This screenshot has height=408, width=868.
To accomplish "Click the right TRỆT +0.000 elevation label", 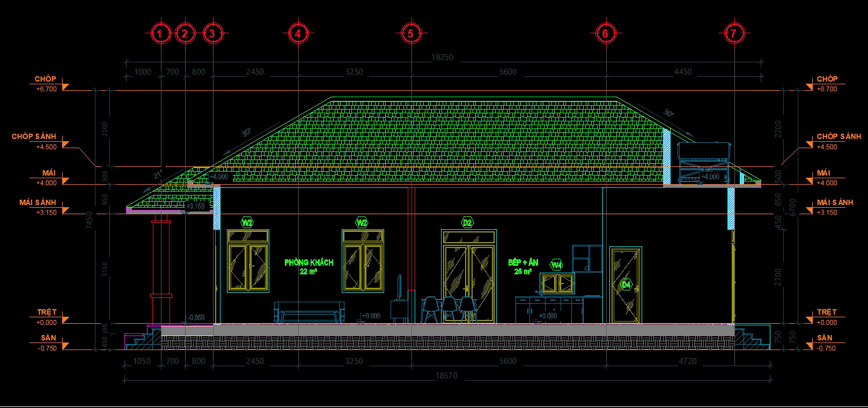I will coord(827,317).
